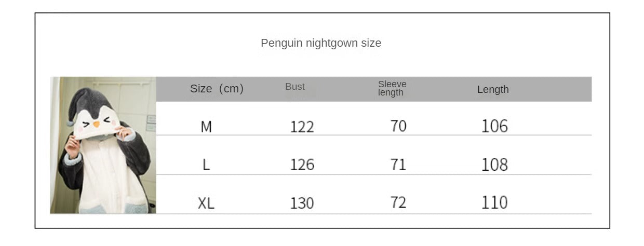Click sleeve length value 70
Image resolution: width=644 pixels, height=246 pixels.
click(x=398, y=126)
